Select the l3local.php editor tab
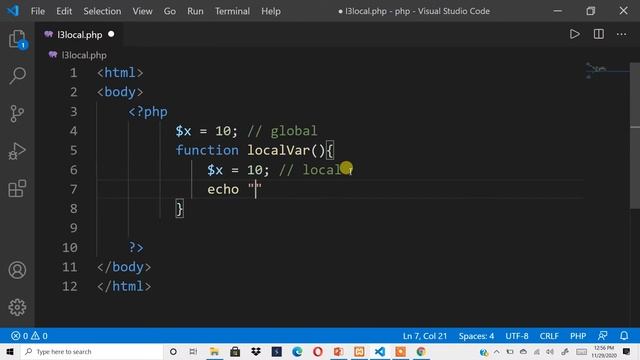The height and width of the screenshot is (360, 640). [x=80, y=35]
